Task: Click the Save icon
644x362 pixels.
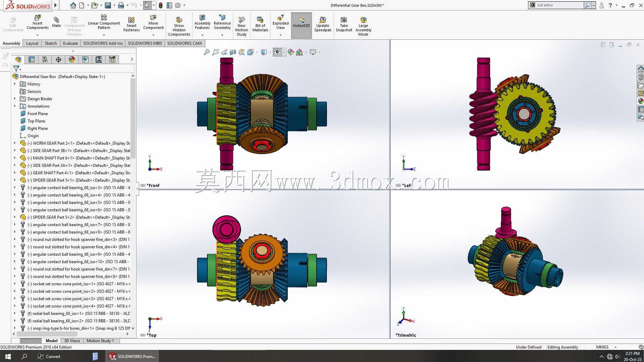Action: pos(108,5)
